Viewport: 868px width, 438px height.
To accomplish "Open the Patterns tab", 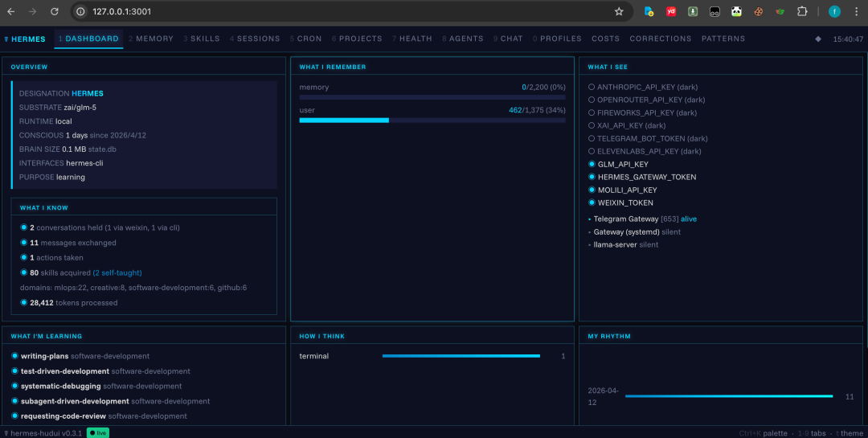I will (723, 39).
